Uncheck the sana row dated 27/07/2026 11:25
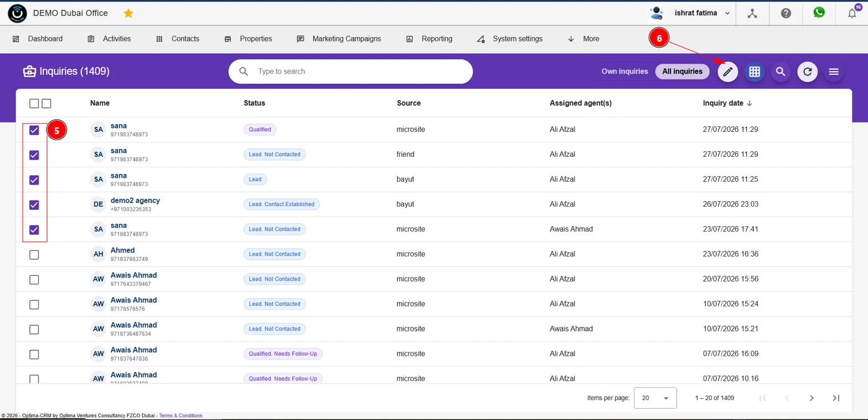The height and width of the screenshot is (420, 868). point(34,180)
